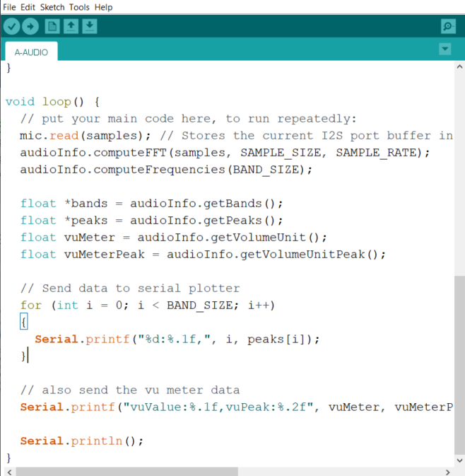Open the File menu
This screenshot has height=476, width=465.
pyautogui.click(x=9, y=7)
